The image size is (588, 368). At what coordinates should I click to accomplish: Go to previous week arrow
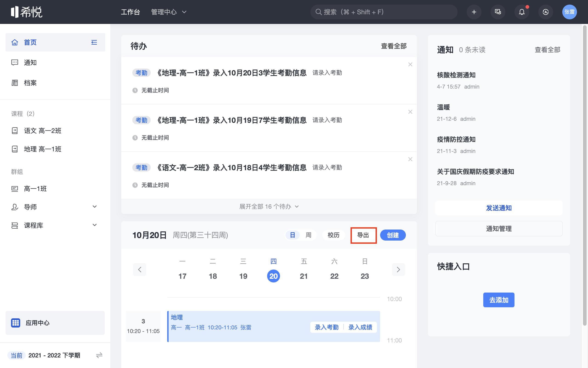pyautogui.click(x=140, y=269)
